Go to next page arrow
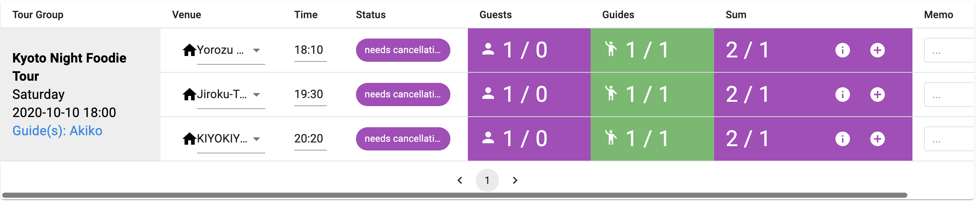Viewport: 980px width, 205px height. [x=515, y=180]
